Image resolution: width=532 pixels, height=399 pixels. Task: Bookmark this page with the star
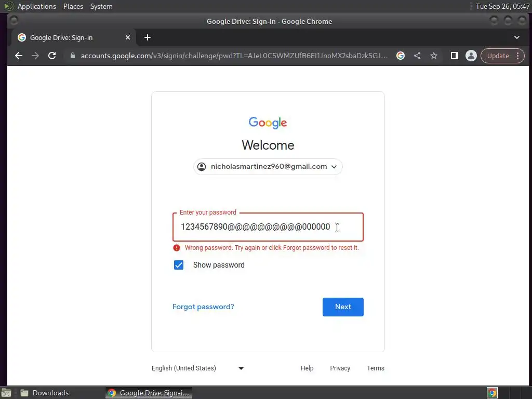pyautogui.click(x=434, y=56)
